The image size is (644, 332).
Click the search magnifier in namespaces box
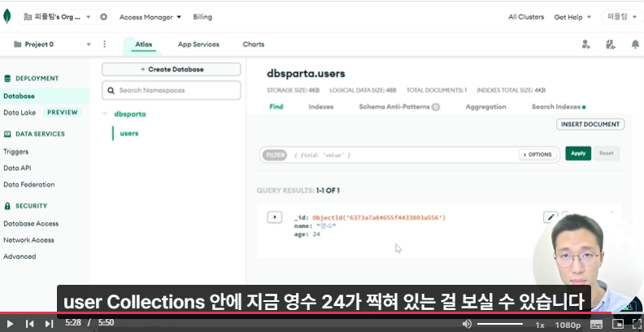tap(111, 90)
